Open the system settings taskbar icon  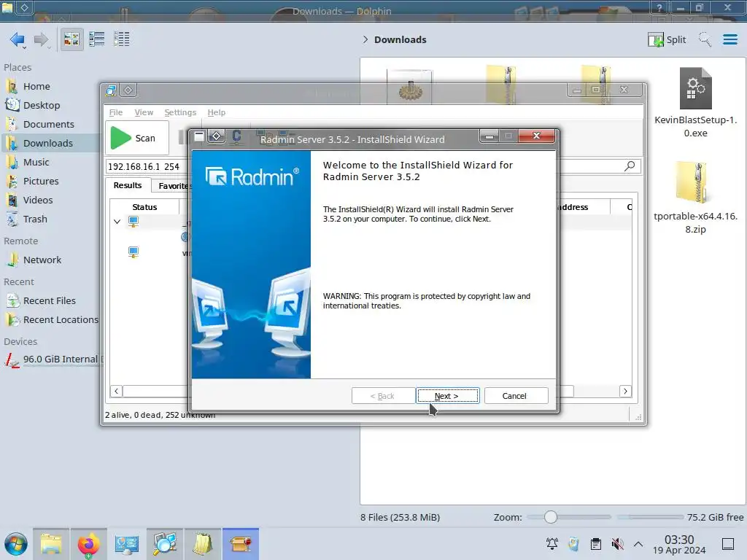pyautogui.click(x=127, y=544)
